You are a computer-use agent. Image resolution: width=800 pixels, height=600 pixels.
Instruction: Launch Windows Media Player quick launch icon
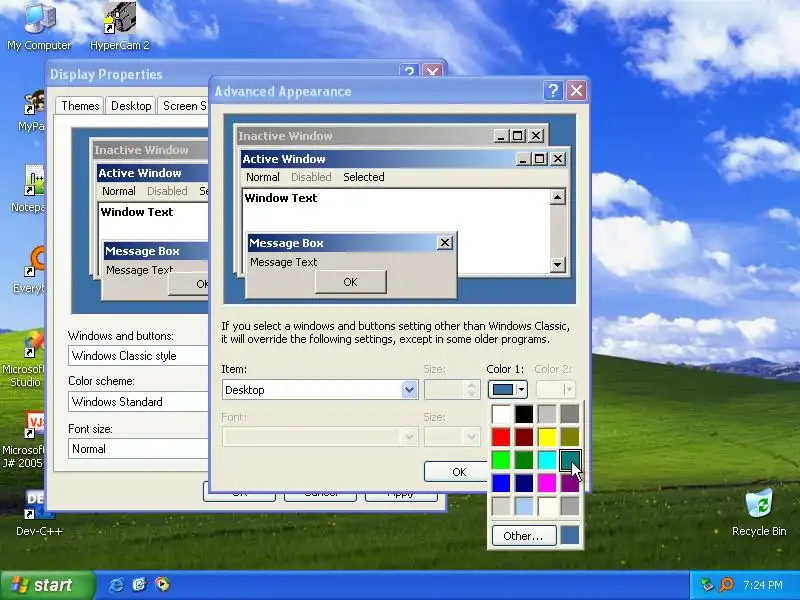pyautogui.click(x=162, y=584)
